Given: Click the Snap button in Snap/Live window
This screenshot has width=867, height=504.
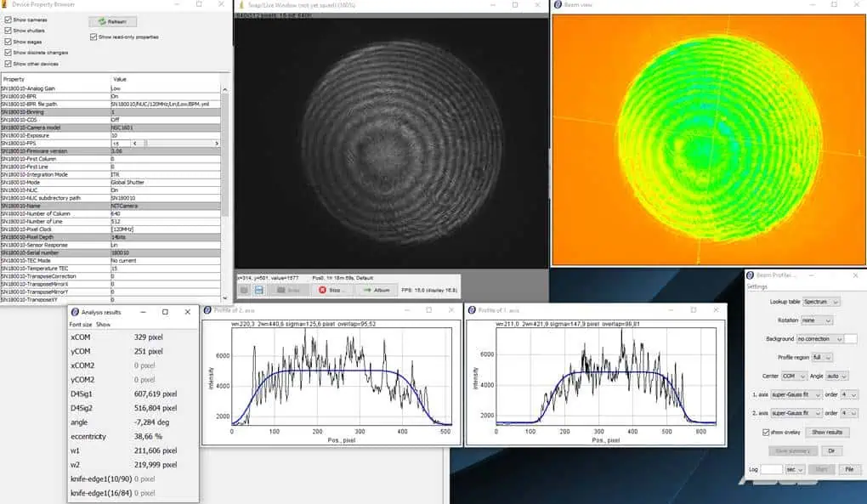Looking at the screenshot, I should tap(288, 290).
